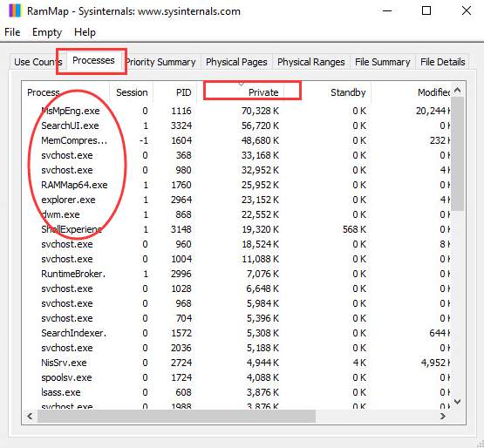The height and width of the screenshot is (448, 484).
Task: Open the Help menu
Action: (85, 32)
